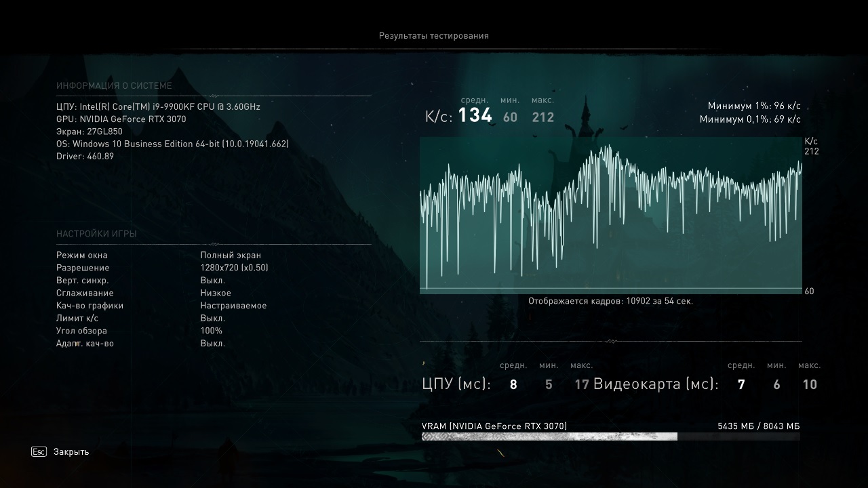This screenshot has width=868, height=488.
Task: Select "Отображается кадров: 10902 за 54 сек." caption
Action: tap(611, 301)
